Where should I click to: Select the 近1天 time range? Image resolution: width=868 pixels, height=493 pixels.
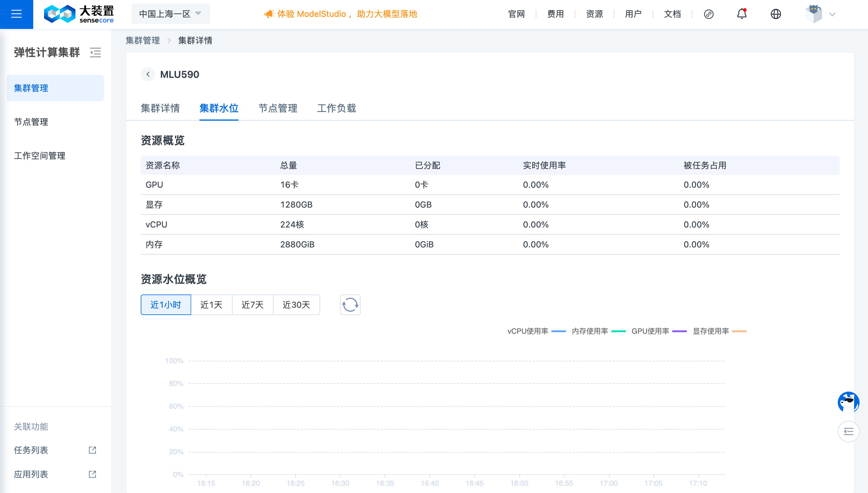coord(211,305)
